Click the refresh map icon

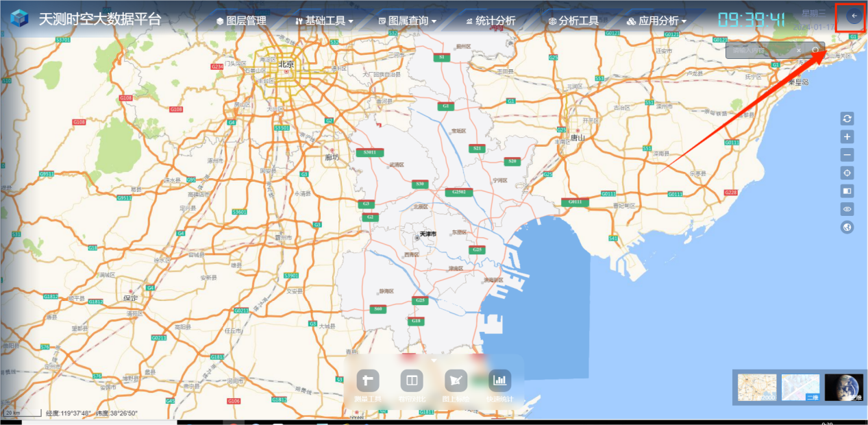coord(847,119)
